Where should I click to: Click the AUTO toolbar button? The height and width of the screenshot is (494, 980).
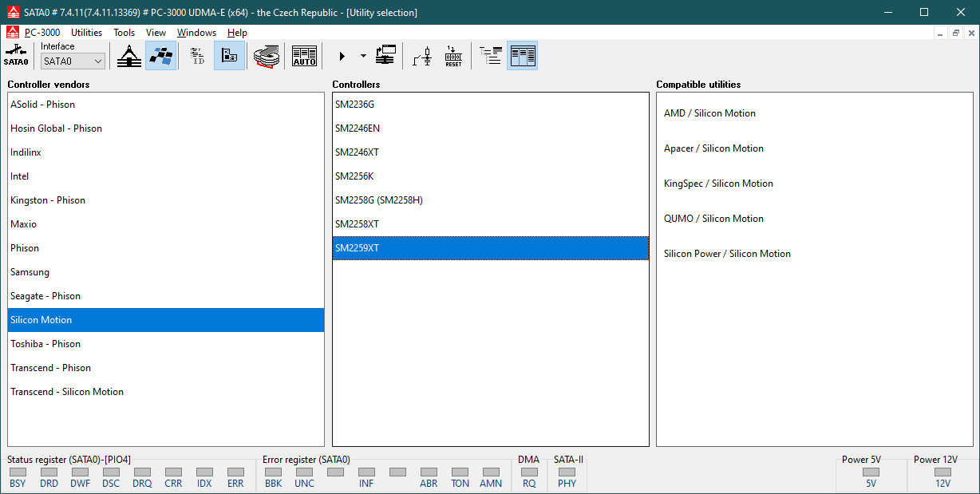(x=304, y=56)
